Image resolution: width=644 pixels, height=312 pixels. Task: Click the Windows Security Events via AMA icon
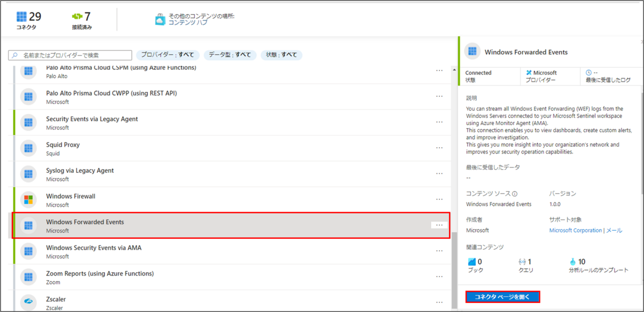pyautogui.click(x=28, y=251)
